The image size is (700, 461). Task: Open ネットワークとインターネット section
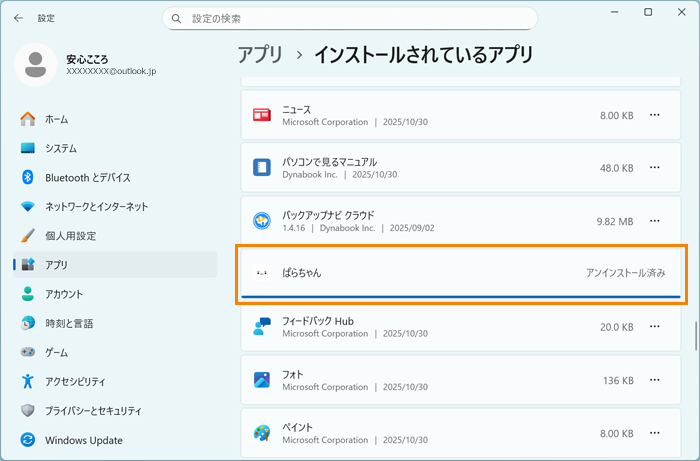tap(115, 207)
